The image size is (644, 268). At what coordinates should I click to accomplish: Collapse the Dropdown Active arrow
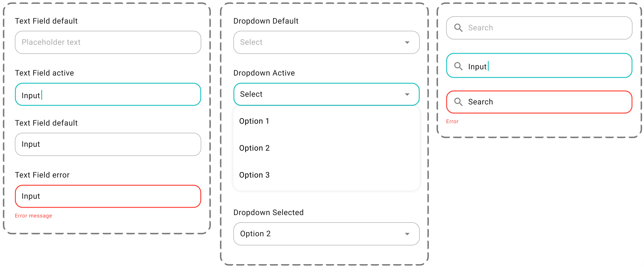[x=407, y=94]
